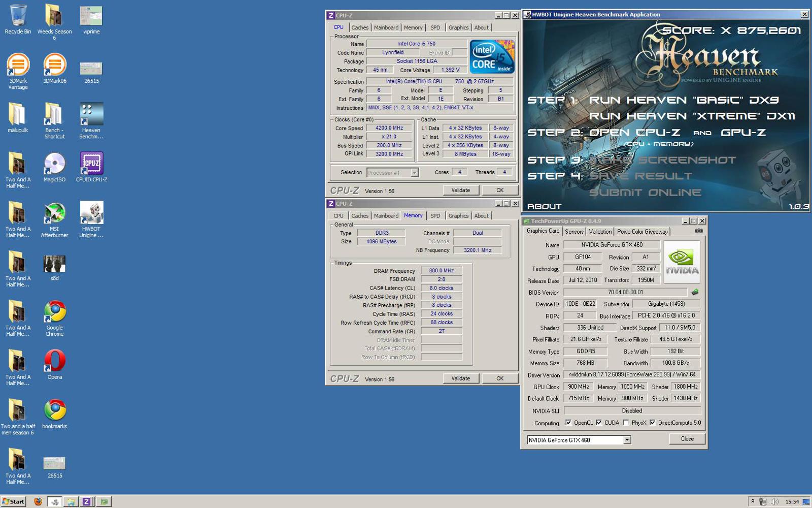Open the 26515 image near 3DMark06
The width and height of the screenshot is (812, 508).
(x=91, y=72)
